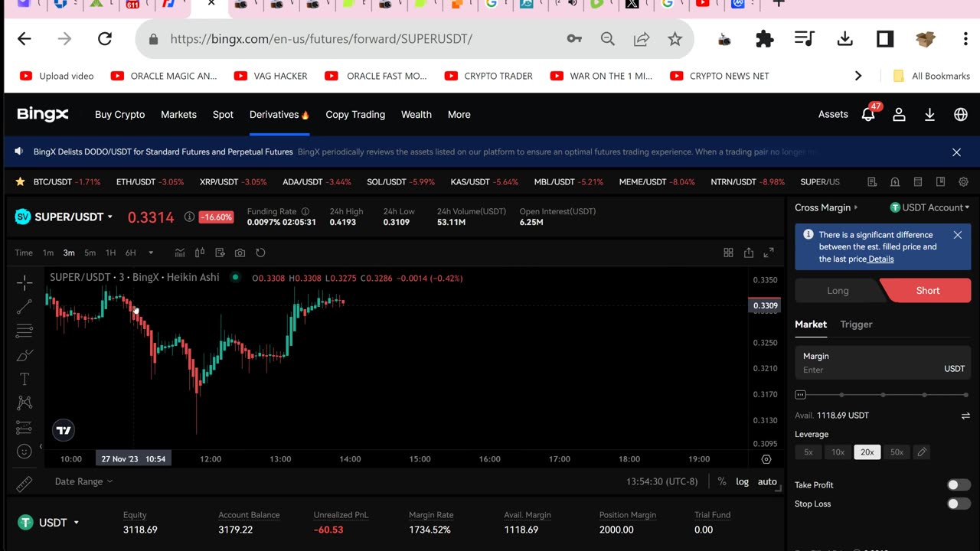Change the candlestick chart type
This screenshot has height=551, width=980.
200,253
